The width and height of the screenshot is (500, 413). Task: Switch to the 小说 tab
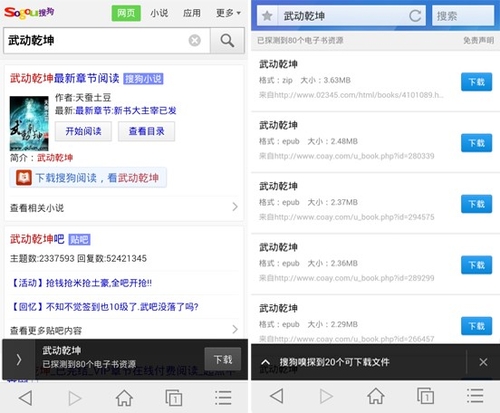click(159, 13)
